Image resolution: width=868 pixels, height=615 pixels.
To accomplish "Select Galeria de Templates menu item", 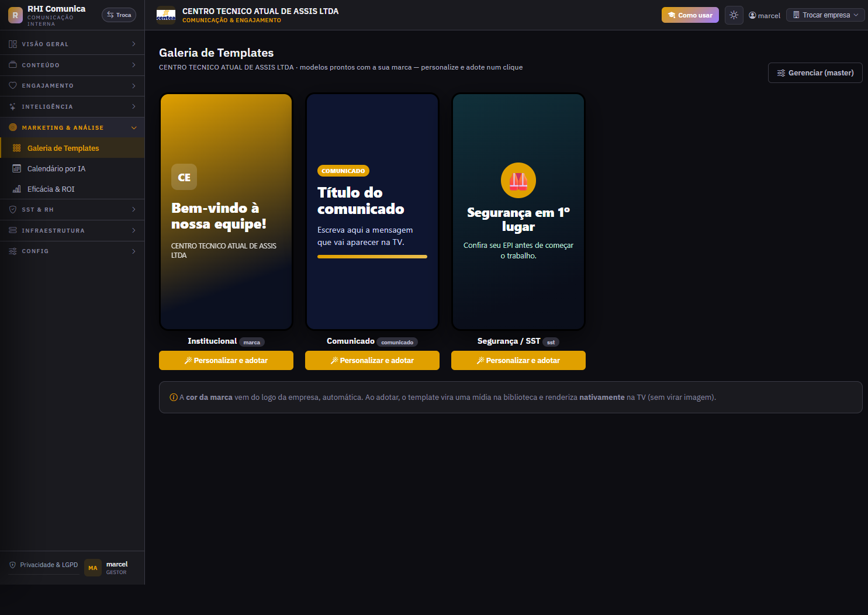I will (72, 148).
